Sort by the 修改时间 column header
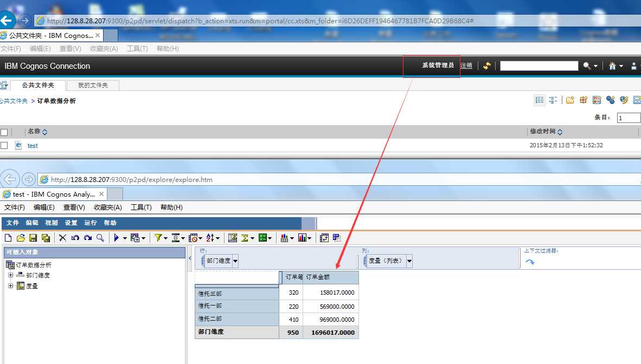This screenshot has height=364, width=641. click(x=546, y=132)
